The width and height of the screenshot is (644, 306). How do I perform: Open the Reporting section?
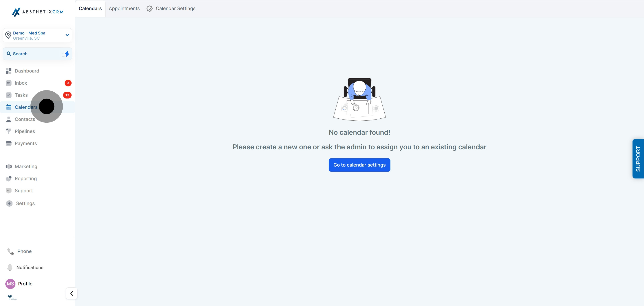pyautogui.click(x=25, y=178)
